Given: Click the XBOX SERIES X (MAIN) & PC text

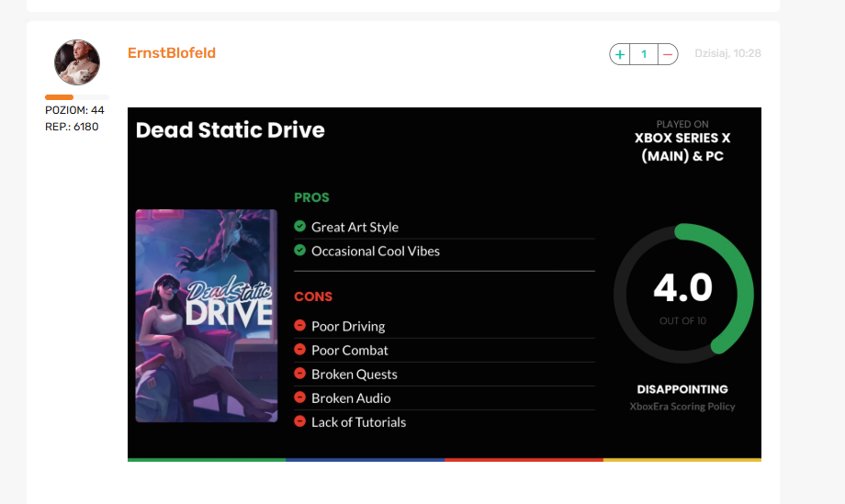Looking at the screenshot, I should tap(682, 147).
